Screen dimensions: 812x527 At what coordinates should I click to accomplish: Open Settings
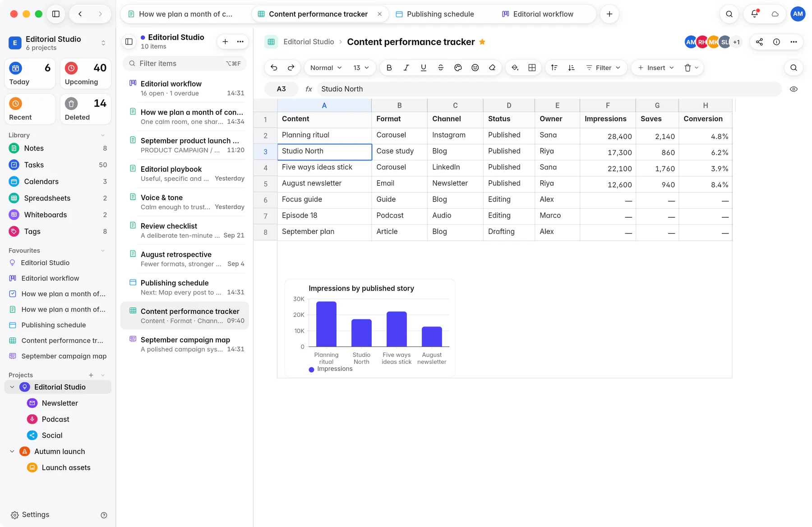(30, 515)
